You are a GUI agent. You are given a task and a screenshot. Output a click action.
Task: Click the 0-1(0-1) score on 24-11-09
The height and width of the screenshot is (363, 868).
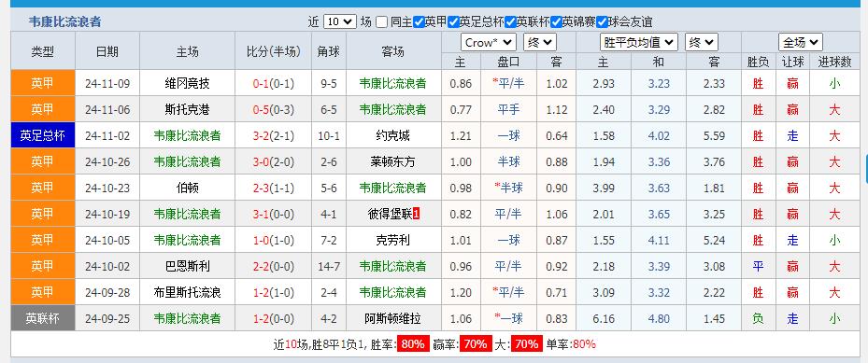click(x=274, y=84)
